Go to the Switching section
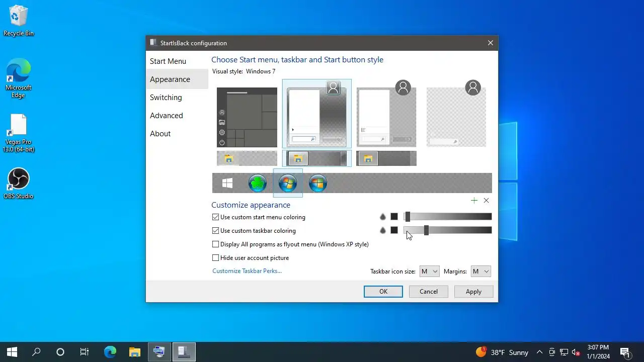644x362 pixels. click(x=177, y=98)
